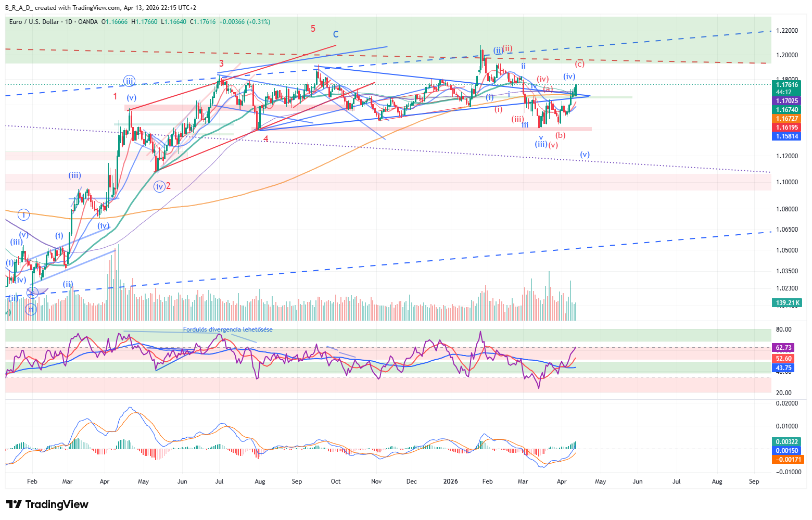Image resolution: width=812 pixels, height=520 pixels.
Task: Click the circled i wave marker
Action: (x=23, y=214)
